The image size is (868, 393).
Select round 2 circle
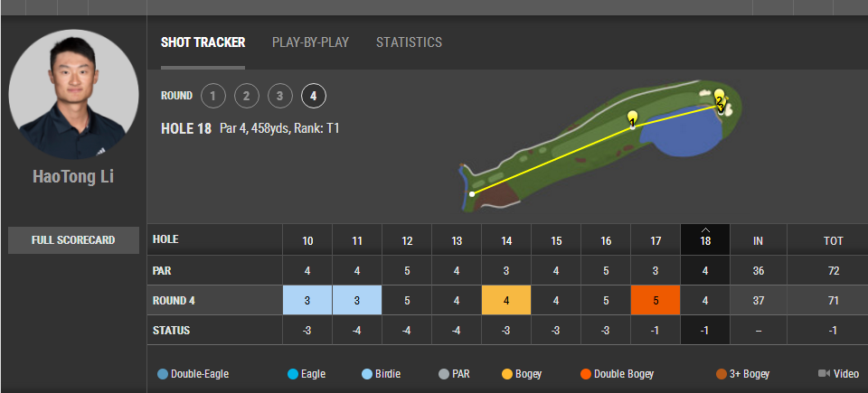tap(246, 96)
